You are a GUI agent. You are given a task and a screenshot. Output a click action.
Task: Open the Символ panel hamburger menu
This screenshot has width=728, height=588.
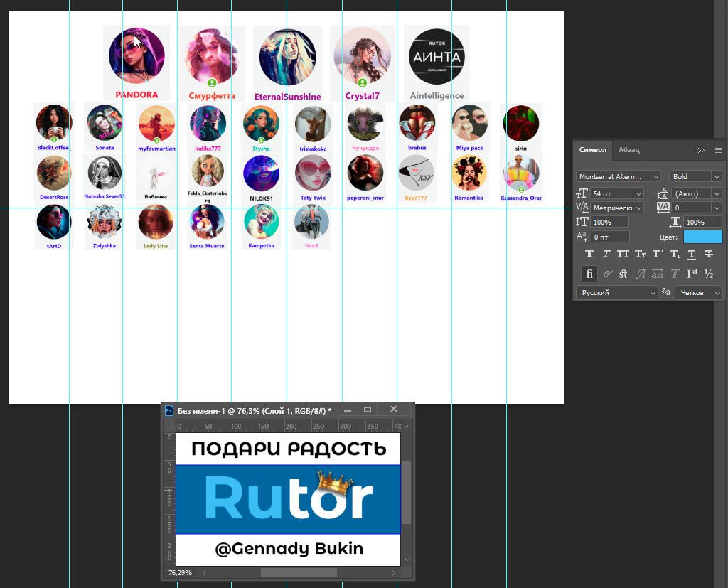tap(719, 150)
